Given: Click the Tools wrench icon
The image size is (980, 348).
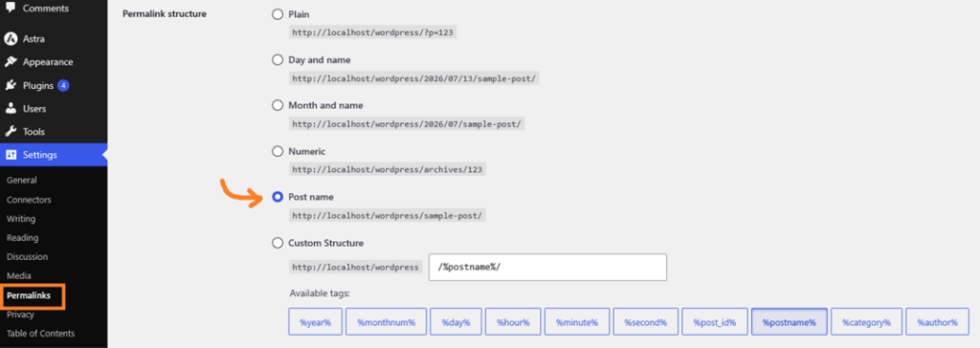Looking at the screenshot, I should pyautogui.click(x=11, y=132).
